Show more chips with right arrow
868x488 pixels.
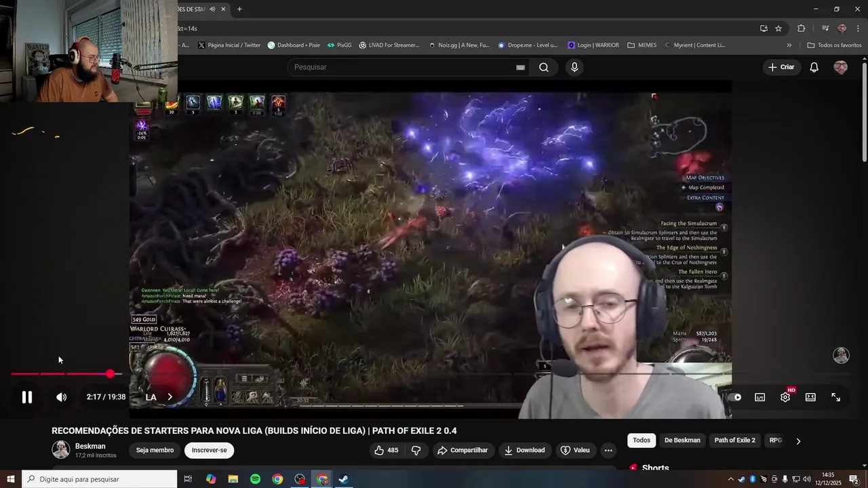point(798,441)
